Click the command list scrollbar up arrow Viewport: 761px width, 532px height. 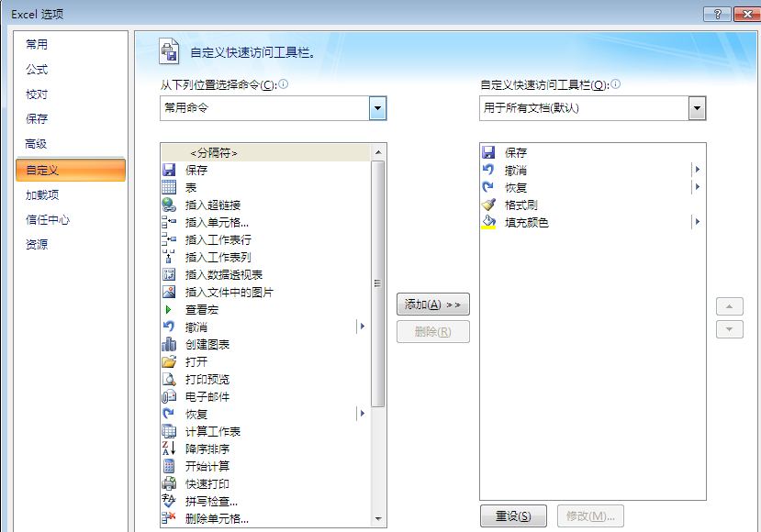(378, 152)
